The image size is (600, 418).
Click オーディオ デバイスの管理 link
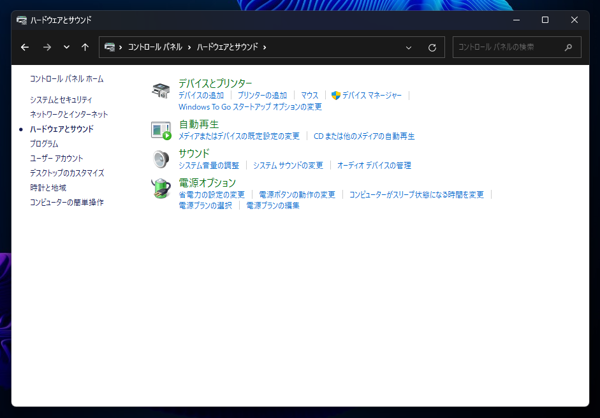point(374,165)
